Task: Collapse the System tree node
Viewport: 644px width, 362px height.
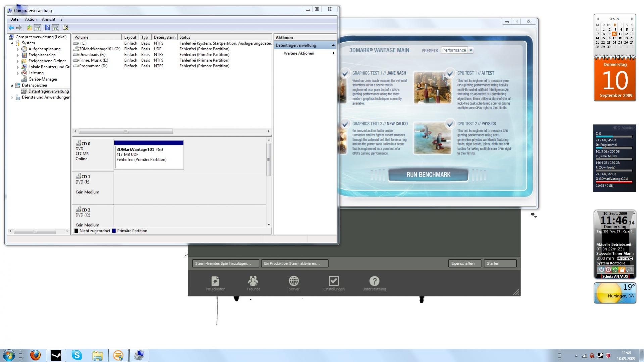Action: tap(12, 43)
